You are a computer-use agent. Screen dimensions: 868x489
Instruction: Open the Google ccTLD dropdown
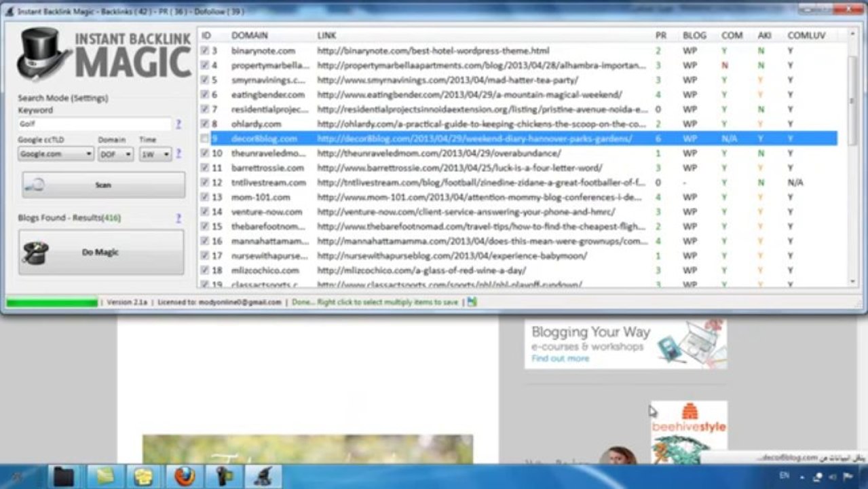point(56,154)
